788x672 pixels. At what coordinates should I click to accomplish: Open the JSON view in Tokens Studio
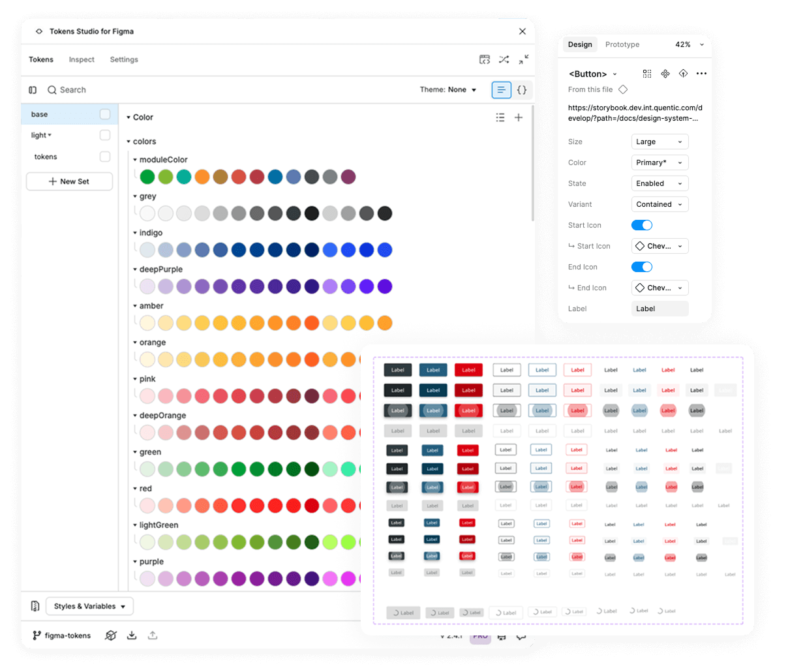[x=521, y=89]
